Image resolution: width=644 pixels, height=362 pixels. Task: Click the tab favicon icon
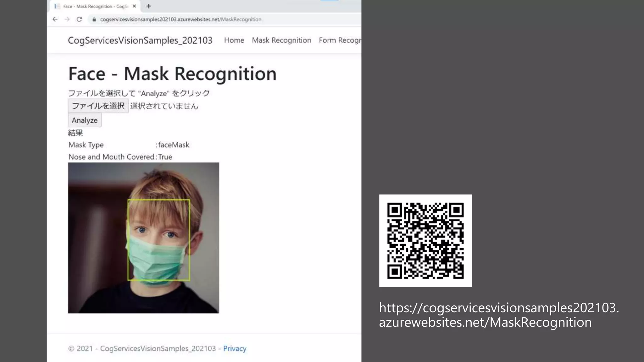(x=57, y=6)
